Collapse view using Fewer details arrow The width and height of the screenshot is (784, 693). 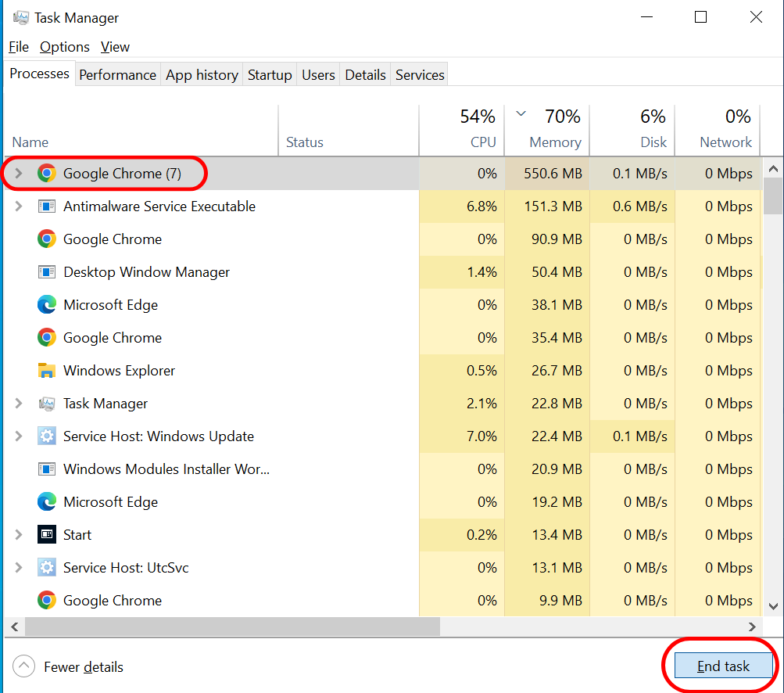24,666
